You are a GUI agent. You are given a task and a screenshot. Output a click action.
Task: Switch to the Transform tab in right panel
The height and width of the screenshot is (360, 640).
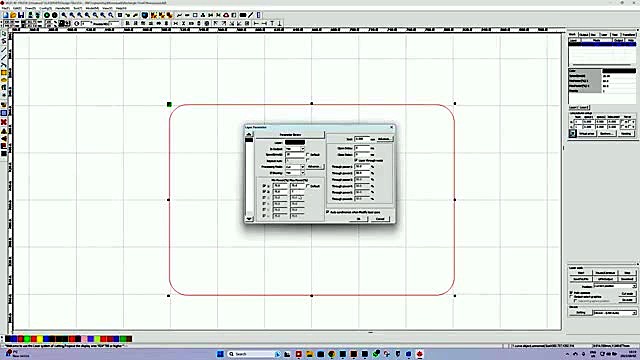click(x=628, y=35)
